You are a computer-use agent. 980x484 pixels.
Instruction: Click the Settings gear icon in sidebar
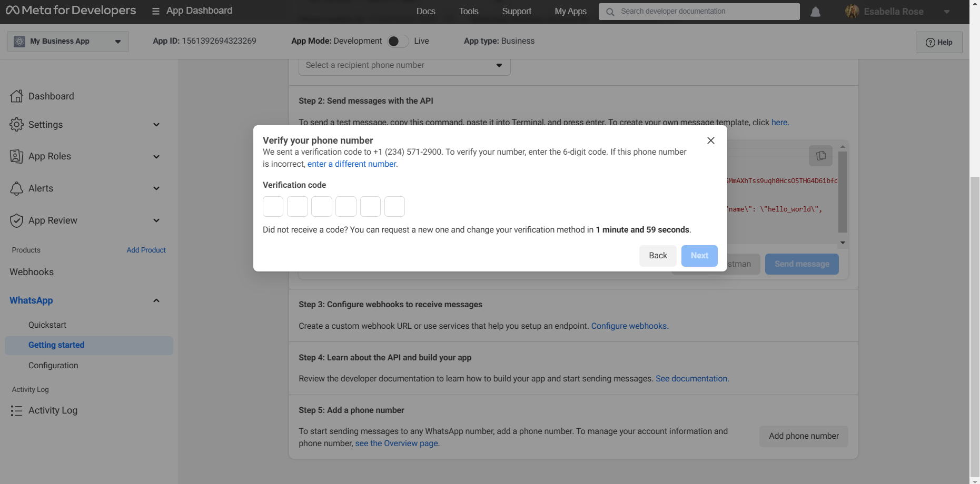coord(17,125)
